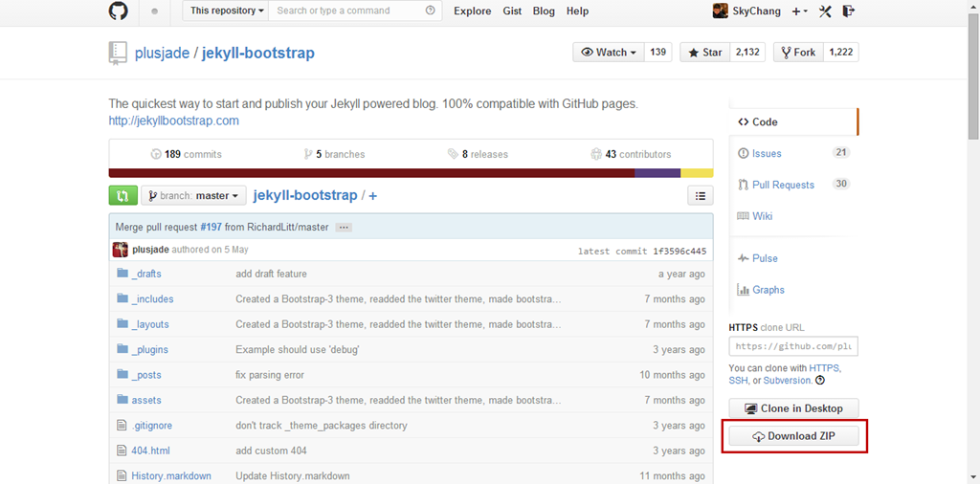View the 43 contributors page
980x484 pixels.
(631, 154)
